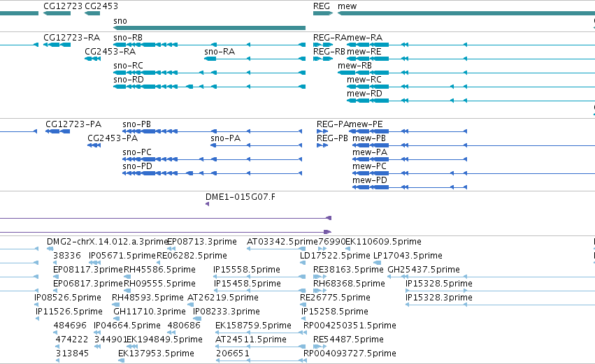The height and width of the screenshot is (364, 595).
Task: Click the IP15258.5prime EST label
Action: coord(335,312)
